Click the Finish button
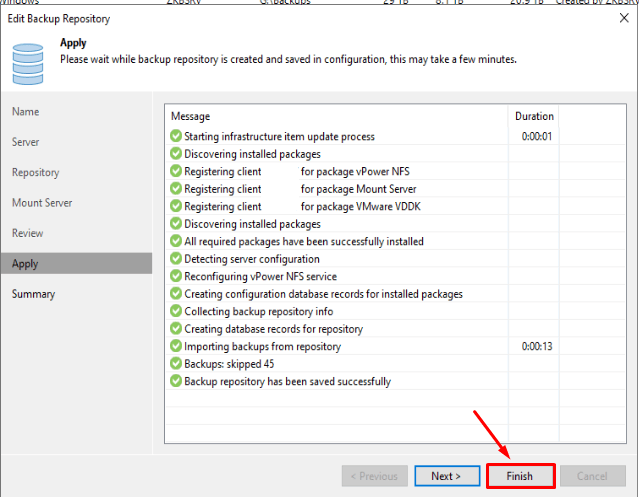 [x=519, y=476]
